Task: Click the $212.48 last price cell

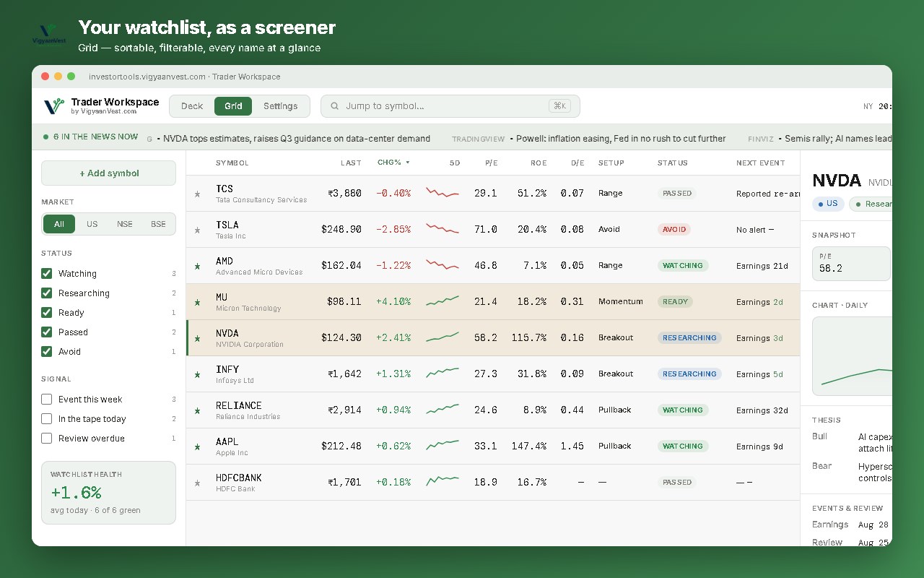Action: pyautogui.click(x=341, y=447)
